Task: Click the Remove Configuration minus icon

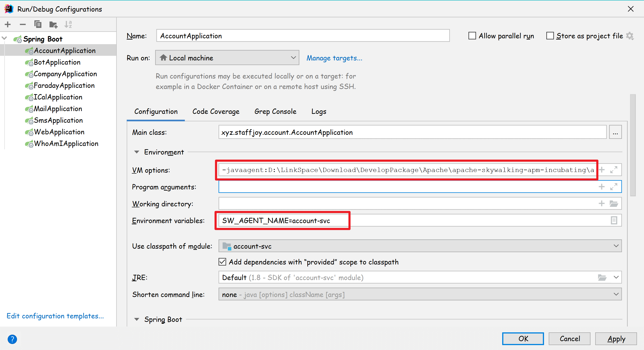Action: [x=23, y=24]
